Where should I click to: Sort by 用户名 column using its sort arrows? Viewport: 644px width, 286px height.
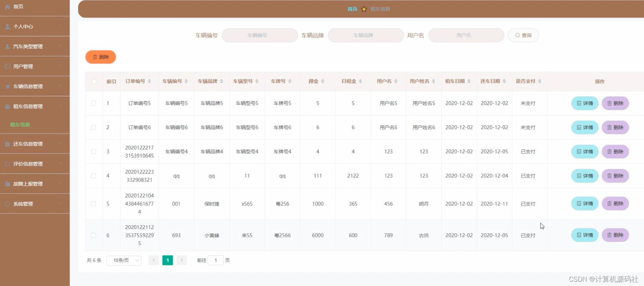tap(396, 81)
